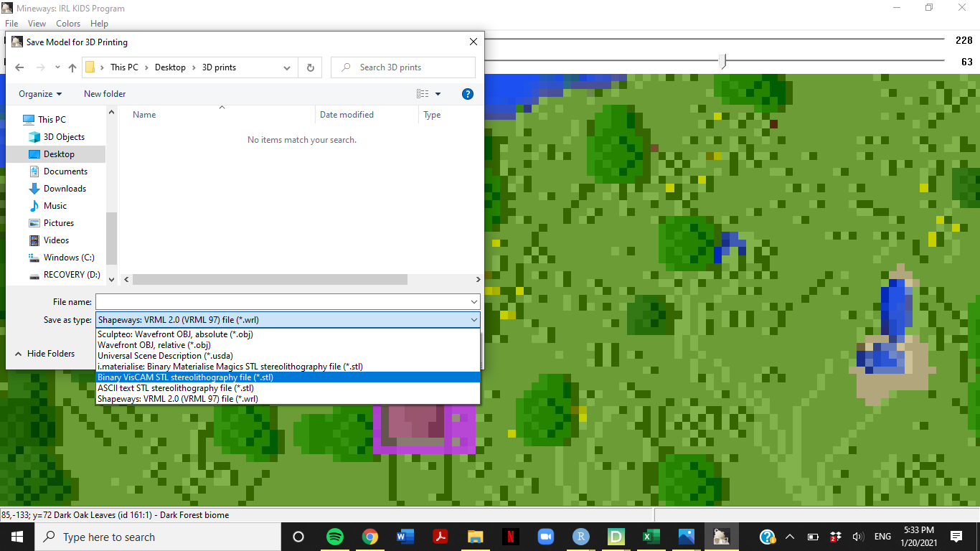Open the Mineways Colors menu
Image resolution: width=980 pixels, height=551 pixels.
[68, 24]
